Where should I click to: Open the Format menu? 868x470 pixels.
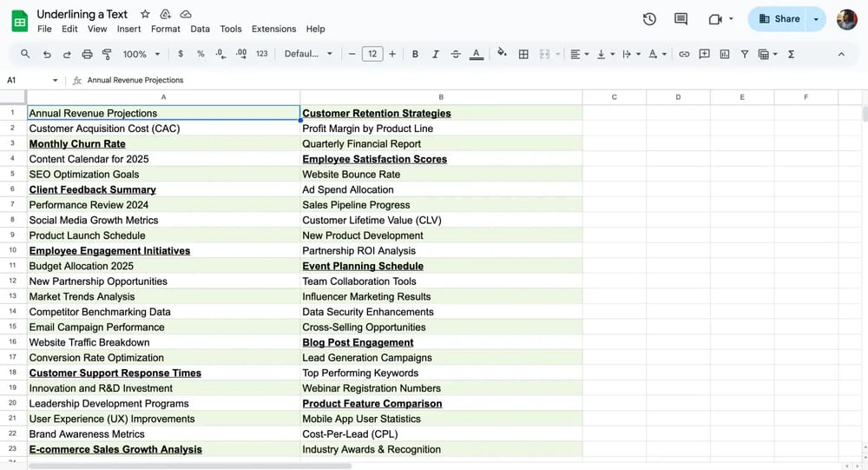[165, 29]
